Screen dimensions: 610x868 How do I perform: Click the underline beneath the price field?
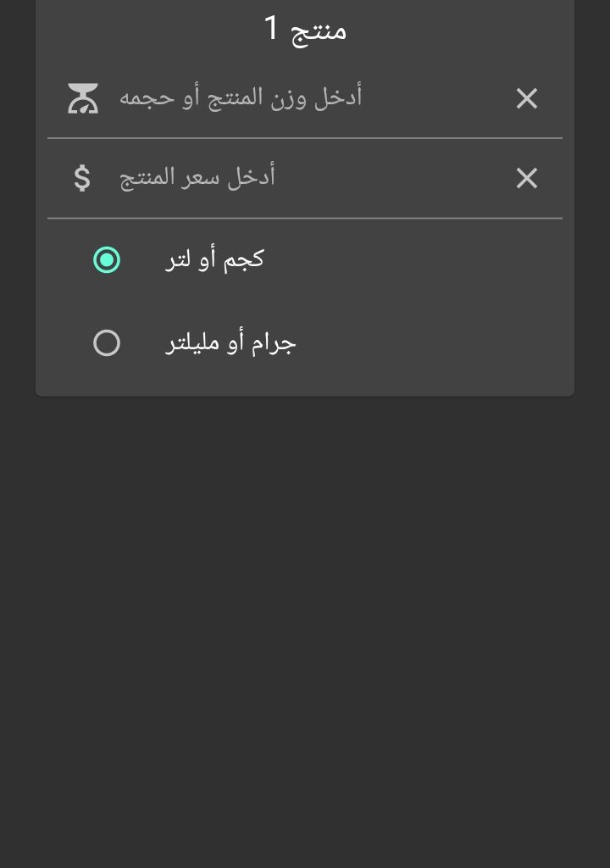pos(305,218)
